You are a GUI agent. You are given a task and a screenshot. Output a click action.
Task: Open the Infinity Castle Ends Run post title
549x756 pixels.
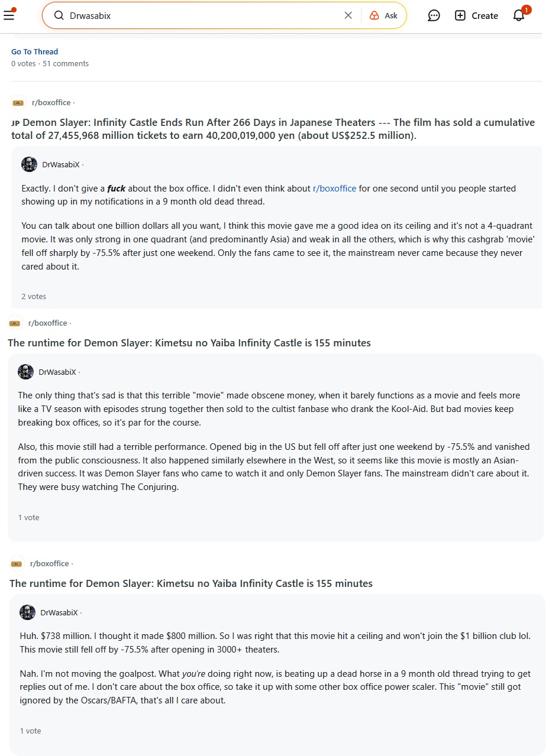273,129
